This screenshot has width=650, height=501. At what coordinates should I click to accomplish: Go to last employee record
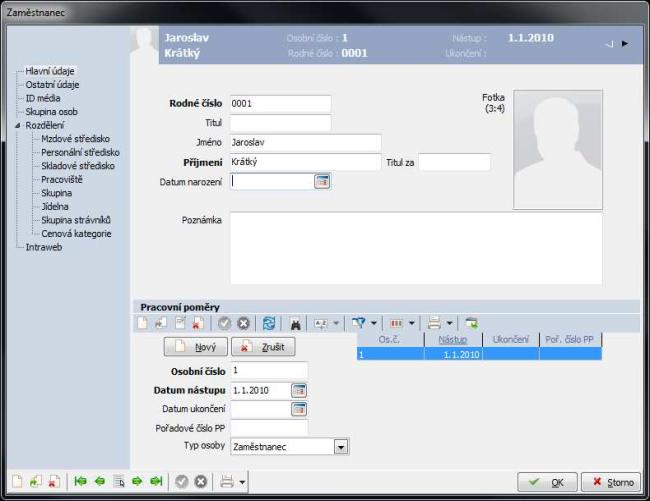[x=156, y=481]
